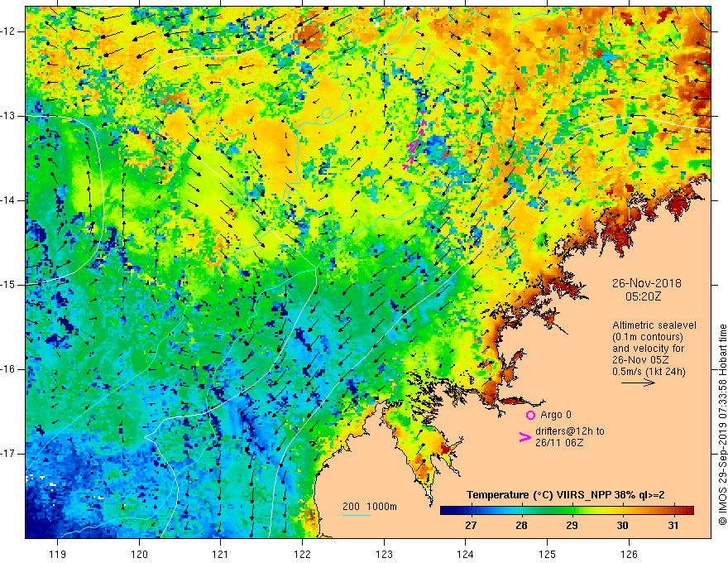The image size is (728, 563).
Task: Click the '0.5m/s (1kt 24h)' text
Action: [x=649, y=371]
